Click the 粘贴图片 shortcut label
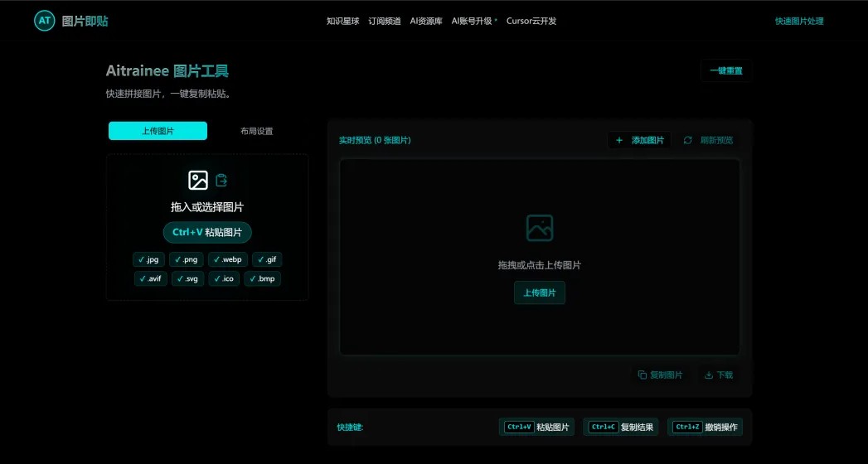Viewport: 868px width, 464px height. click(x=553, y=428)
